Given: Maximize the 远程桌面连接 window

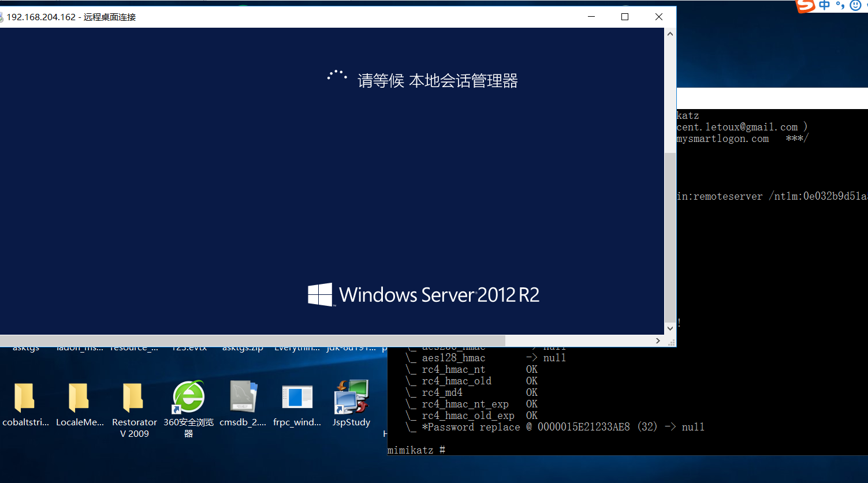Looking at the screenshot, I should (x=625, y=17).
